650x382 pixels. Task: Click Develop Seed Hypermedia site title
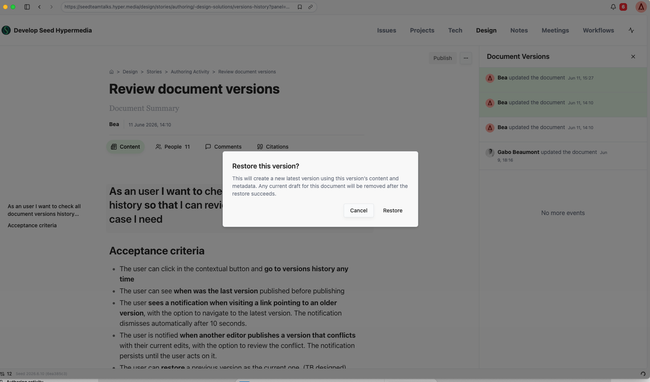click(x=53, y=30)
